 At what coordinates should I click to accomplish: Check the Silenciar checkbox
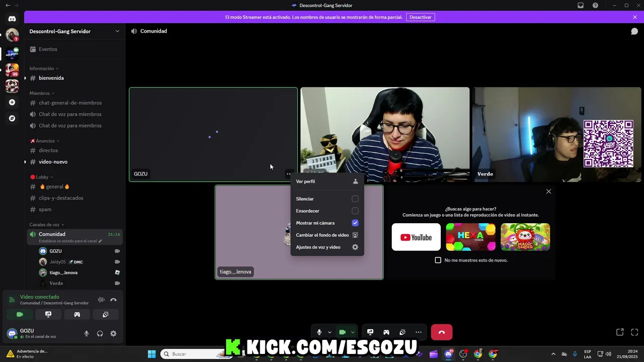[355, 199]
